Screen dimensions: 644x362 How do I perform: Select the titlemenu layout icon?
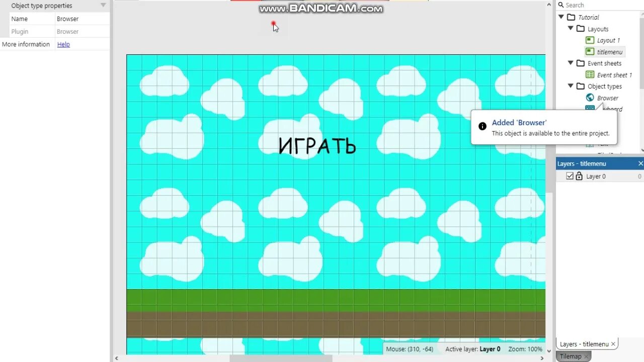point(590,52)
